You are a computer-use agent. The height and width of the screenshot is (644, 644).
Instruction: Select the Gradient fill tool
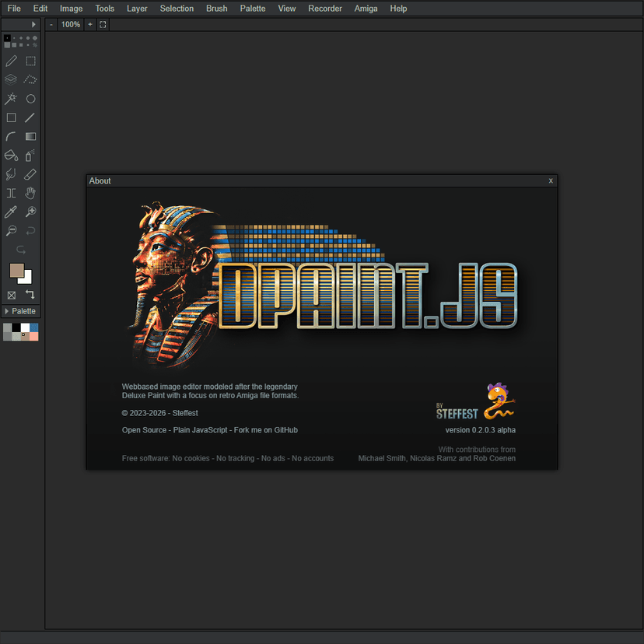pyautogui.click(x=30, y=136)
